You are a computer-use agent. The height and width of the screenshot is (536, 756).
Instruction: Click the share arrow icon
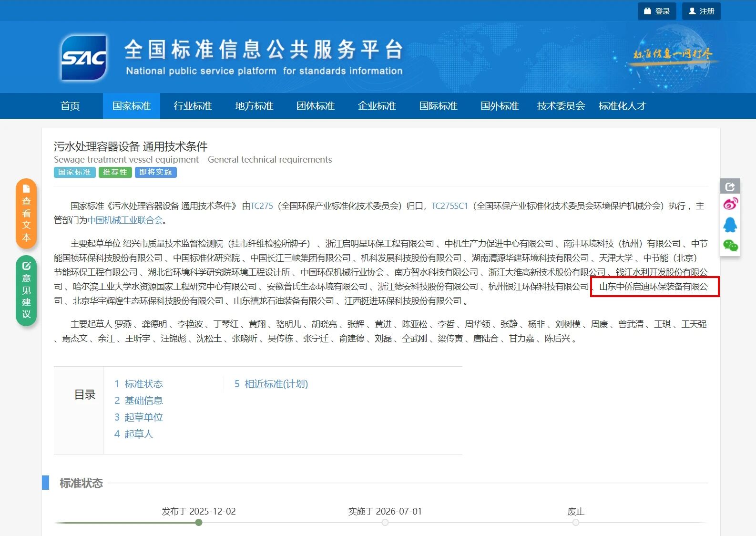tap(730, 186)
